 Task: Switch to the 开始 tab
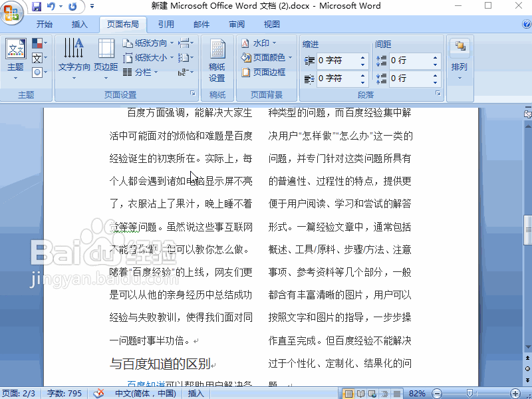[x=45, y=25]
